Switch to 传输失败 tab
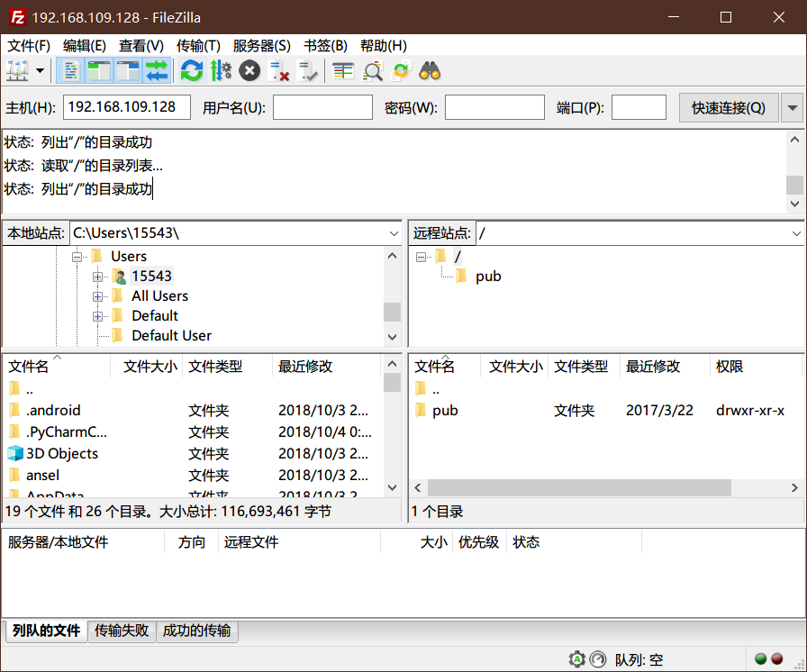The image size is (807, 672). [x=122, y=631]
